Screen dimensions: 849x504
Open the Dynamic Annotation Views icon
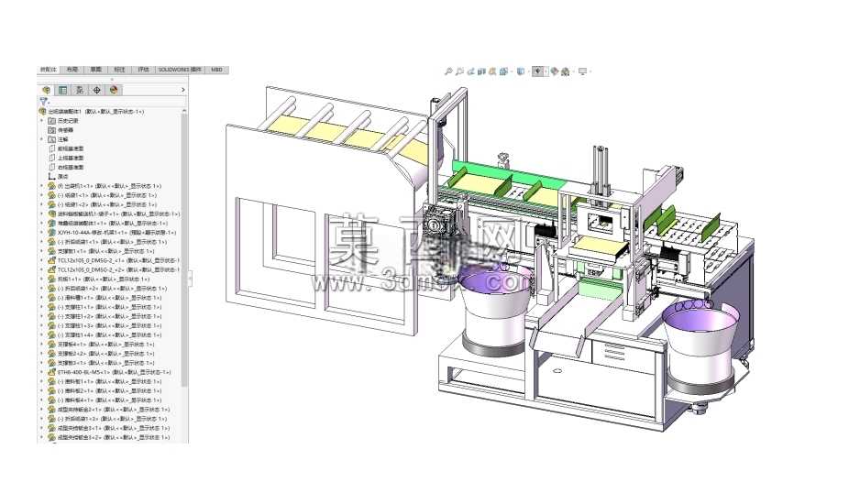492,71
